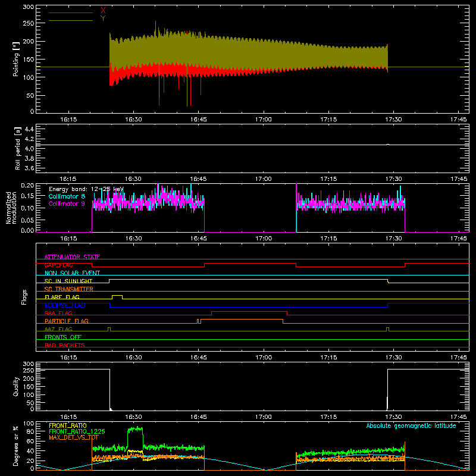Screen dimensions: 476x476
Task: Click 'Absolute geomagnetic latitude' legend text
Action: click(x=411, y=426)
